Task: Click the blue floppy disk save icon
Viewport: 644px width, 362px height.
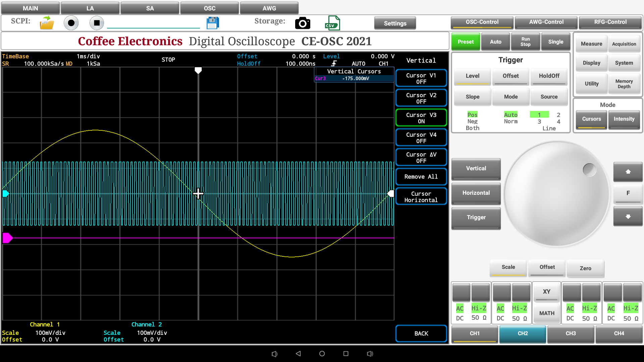Action: [213, 23]
